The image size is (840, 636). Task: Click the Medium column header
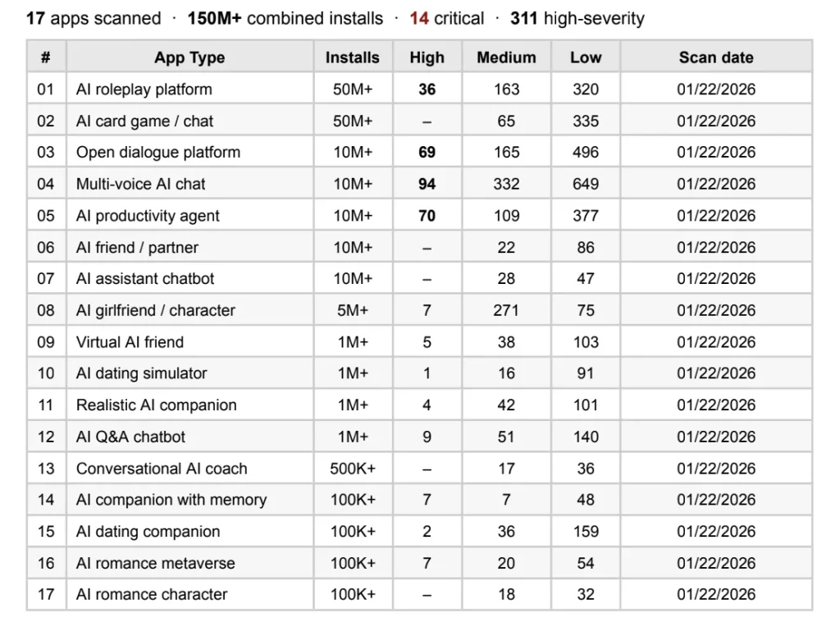click(x=506, y=57)
